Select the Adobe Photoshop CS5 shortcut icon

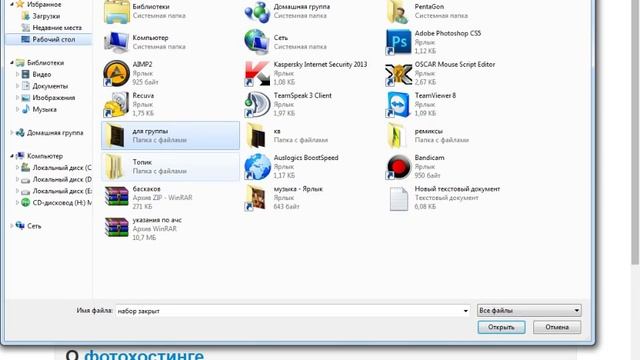click(398, 42)
